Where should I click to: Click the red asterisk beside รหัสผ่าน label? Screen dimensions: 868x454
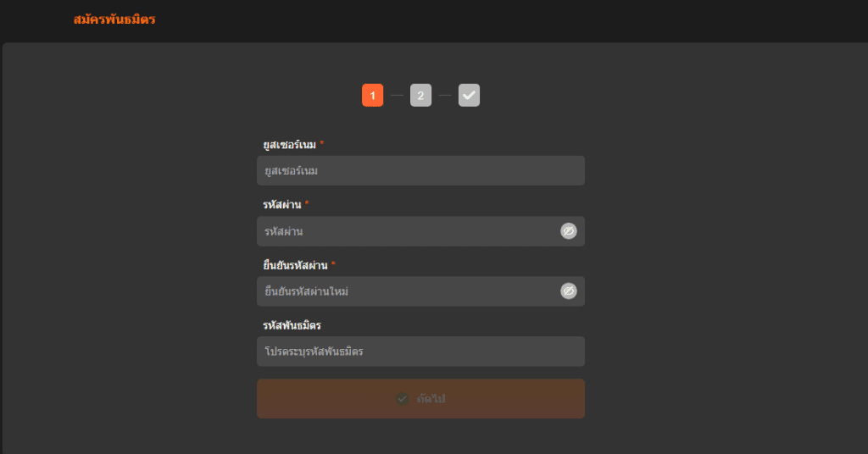tap(307, 204)
